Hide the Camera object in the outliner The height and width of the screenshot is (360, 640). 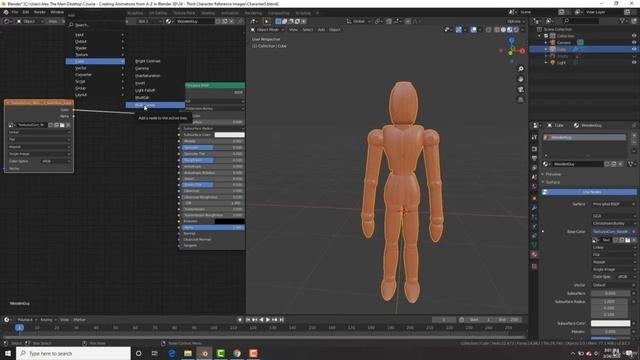tap(634, 42)
